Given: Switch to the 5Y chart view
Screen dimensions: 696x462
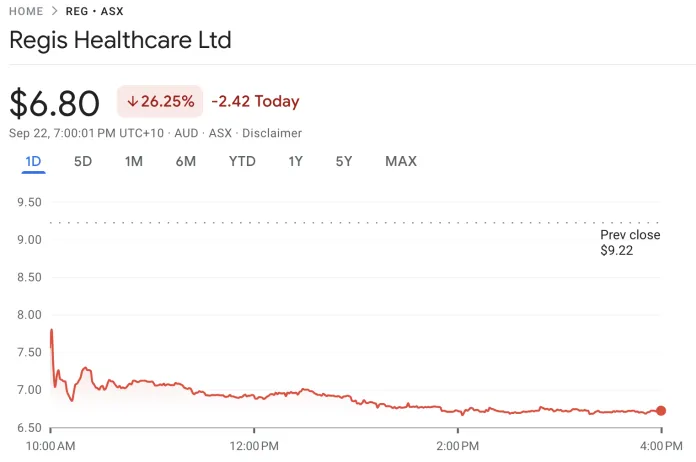Looking at the screenshot, I should click(x=344, y=161).
